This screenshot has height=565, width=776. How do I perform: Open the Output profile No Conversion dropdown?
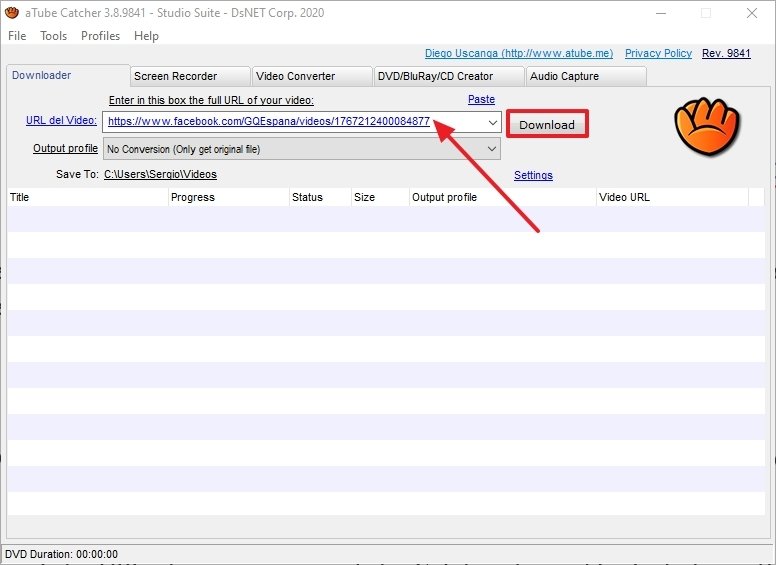(301, 149)
